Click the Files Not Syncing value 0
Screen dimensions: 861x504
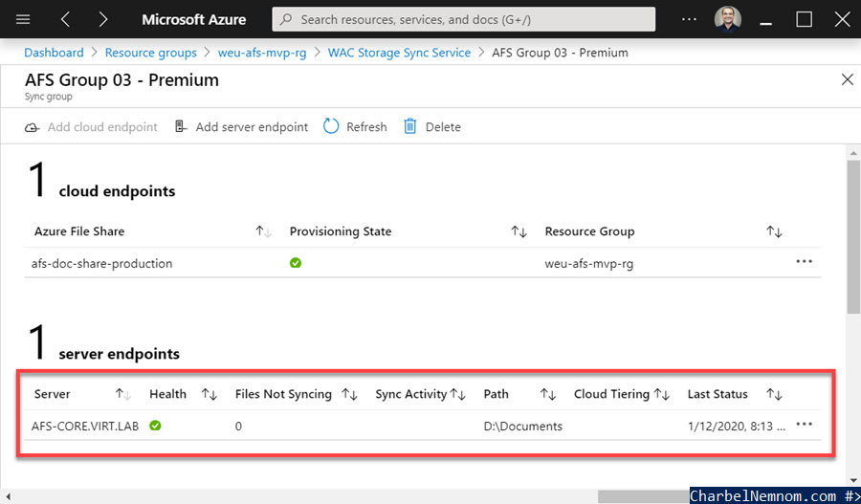tap(238, 426)
